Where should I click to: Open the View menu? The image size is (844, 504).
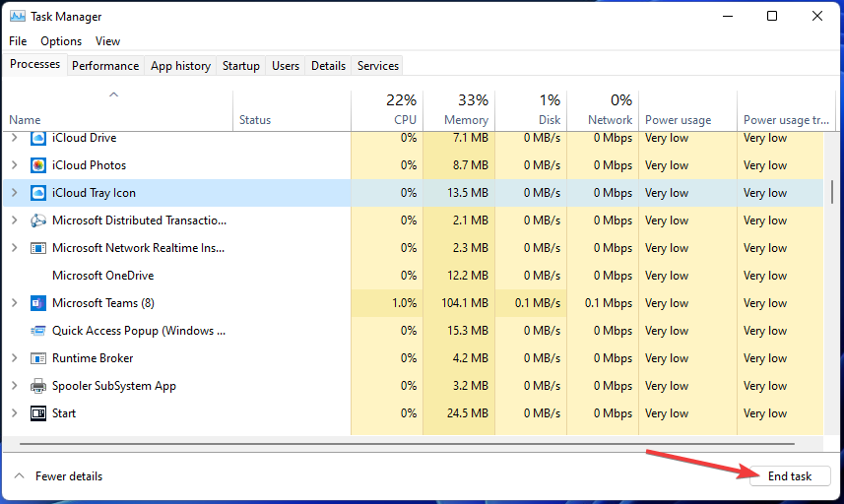tap(107, 41)
